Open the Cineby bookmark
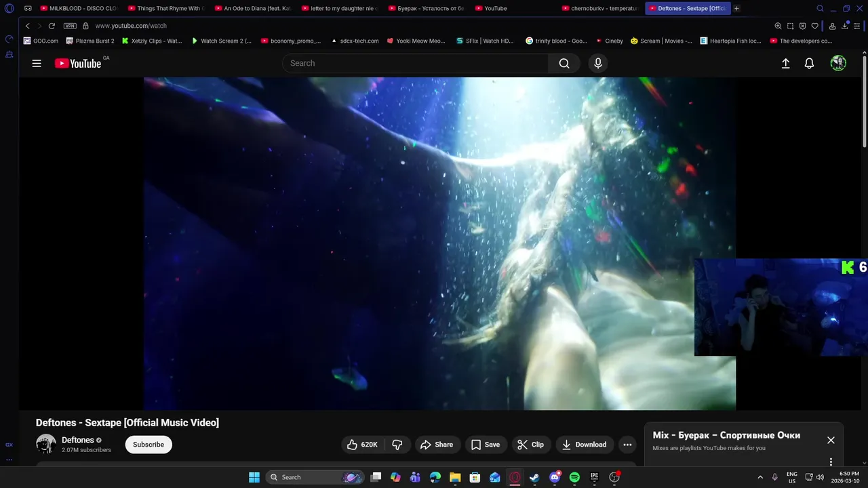 point(610,41)
